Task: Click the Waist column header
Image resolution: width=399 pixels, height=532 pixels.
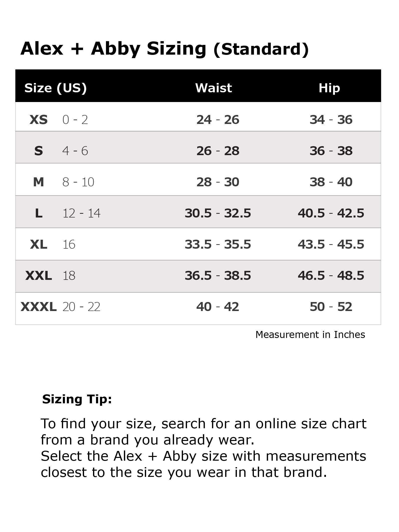Action: [213, 88]
